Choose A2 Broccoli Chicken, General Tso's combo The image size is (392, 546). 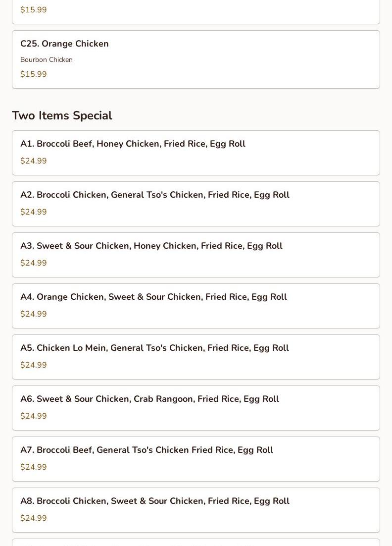click(x=154, y=195)
